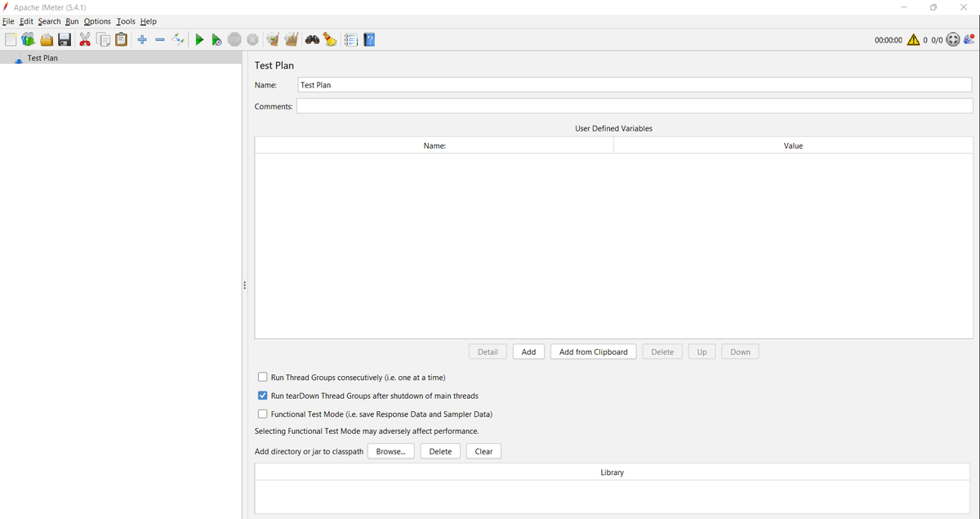The height and width of the screenshot is (519, 980).
Task: Click the Toggle enable/disable toolbar icon
Action: [178, 39]
